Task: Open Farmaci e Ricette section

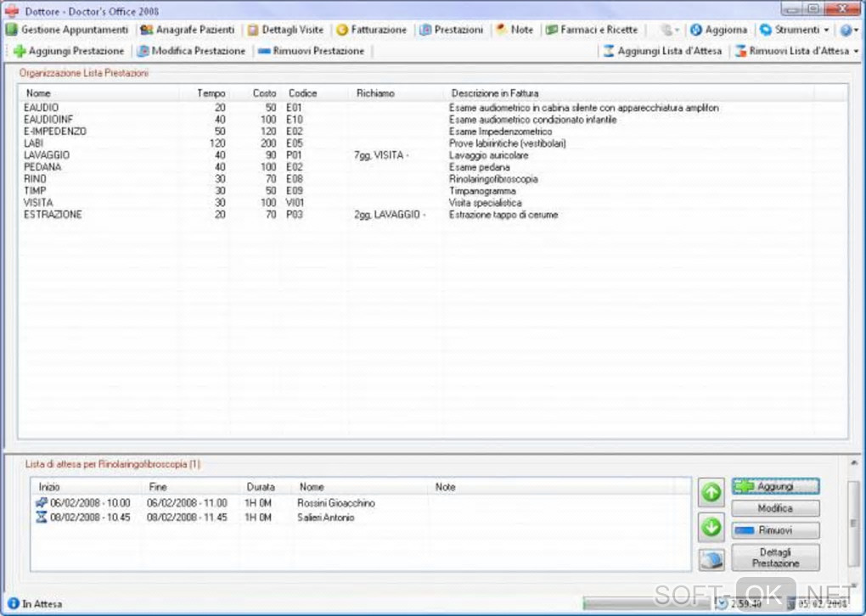Action: [592, 30]
